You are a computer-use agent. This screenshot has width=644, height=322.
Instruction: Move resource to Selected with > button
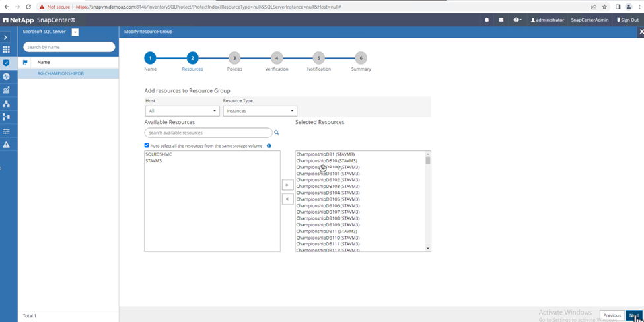[x=287, y=185]
